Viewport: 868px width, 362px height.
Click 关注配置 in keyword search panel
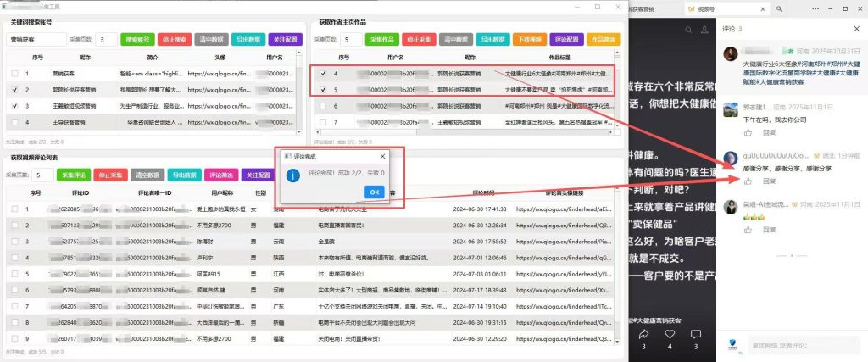(x=285, y=39)
